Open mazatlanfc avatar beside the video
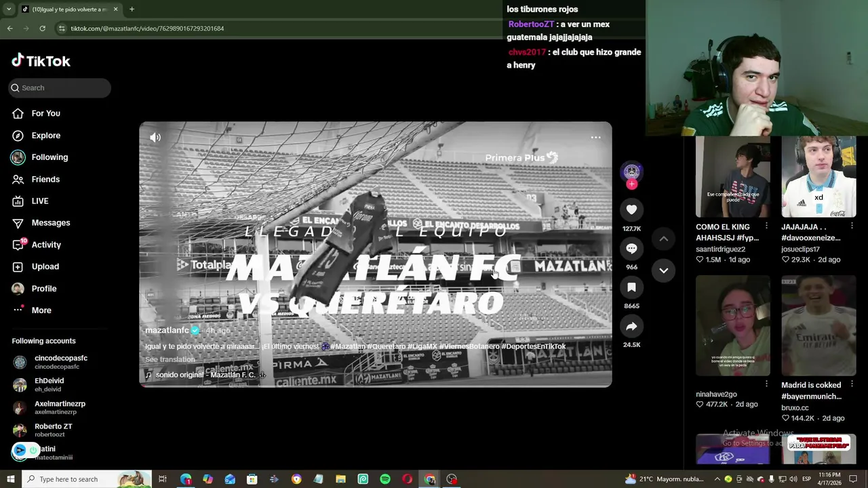Viewport: 868px width, 488px height. pos(631,171)
